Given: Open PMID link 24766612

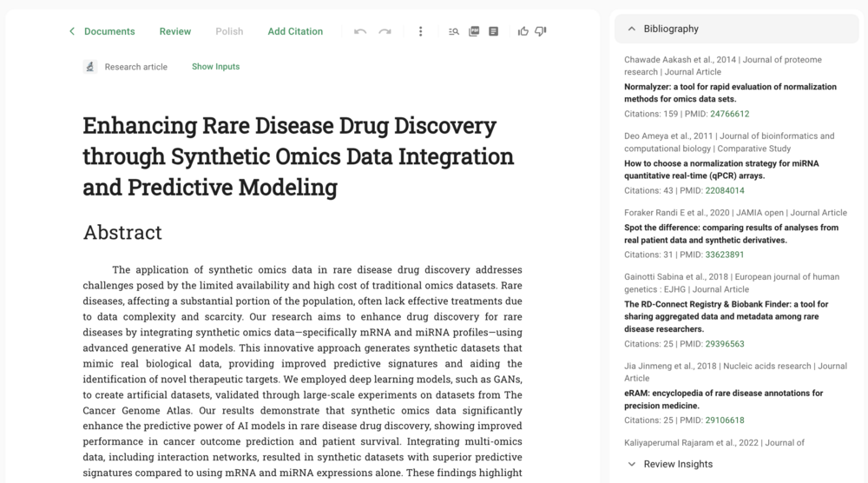Looking at the screenshot, I should pos(729,114).
